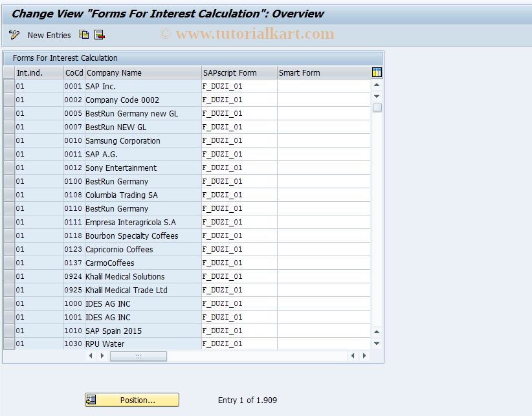The width and height of the screenshot is (532, 416).
Task: Click the Int.ind. column header
Action: [x=39, y=73]
